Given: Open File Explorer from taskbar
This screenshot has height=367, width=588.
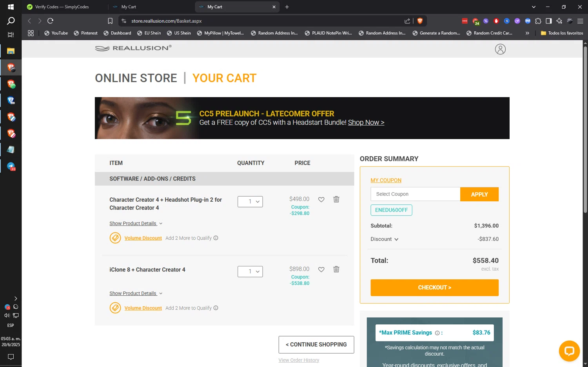Looking at the screenshot, I should click(11, 51).
